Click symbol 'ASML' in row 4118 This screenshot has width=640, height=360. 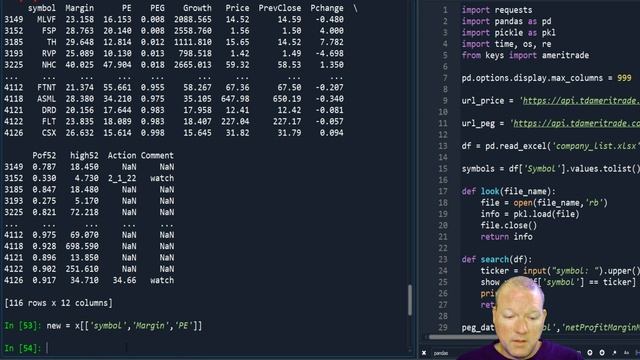47,99
